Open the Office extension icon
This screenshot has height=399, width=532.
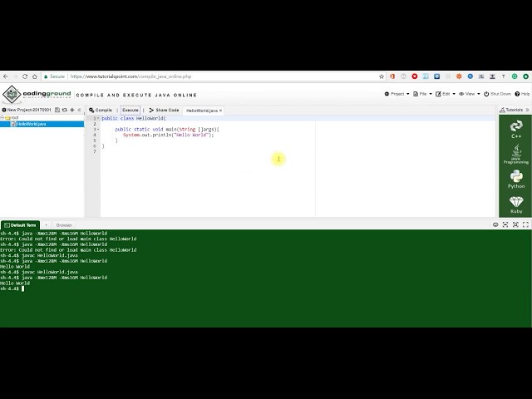click(x=392, y=76)
